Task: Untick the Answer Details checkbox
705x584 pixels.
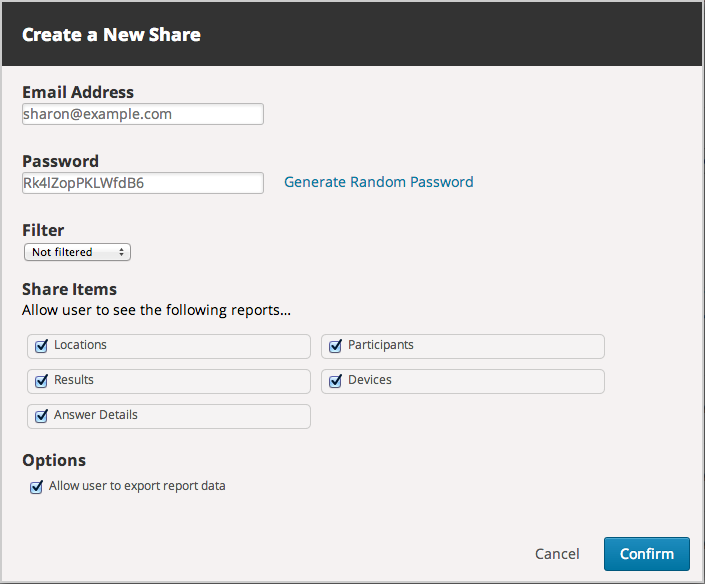Action: tap(41, 416)
